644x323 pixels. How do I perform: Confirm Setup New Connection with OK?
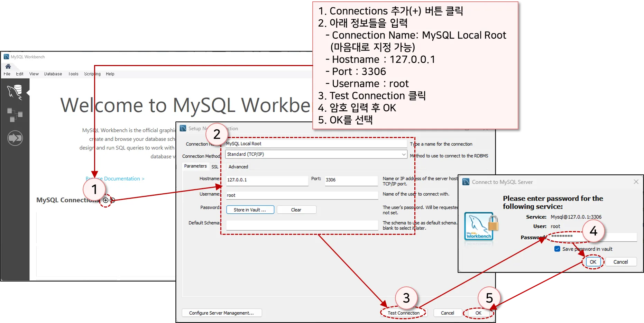(478, 313)
